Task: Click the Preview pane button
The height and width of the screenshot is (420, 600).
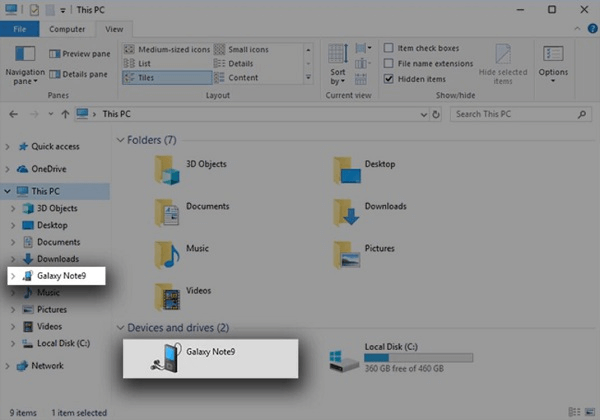Action: pos(84,53)
